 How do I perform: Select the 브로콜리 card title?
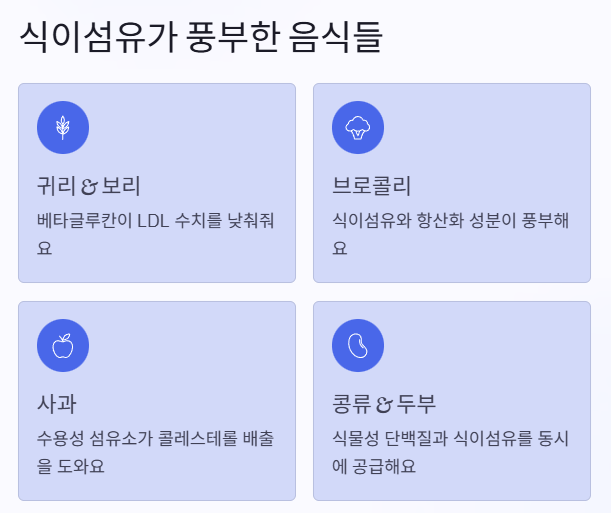tap(371, 186)
